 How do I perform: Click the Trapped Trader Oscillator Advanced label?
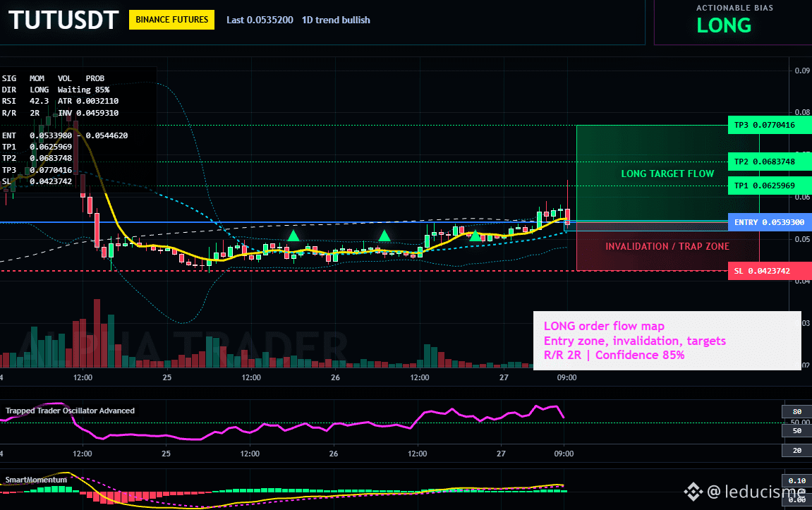[x=70, y=411]
